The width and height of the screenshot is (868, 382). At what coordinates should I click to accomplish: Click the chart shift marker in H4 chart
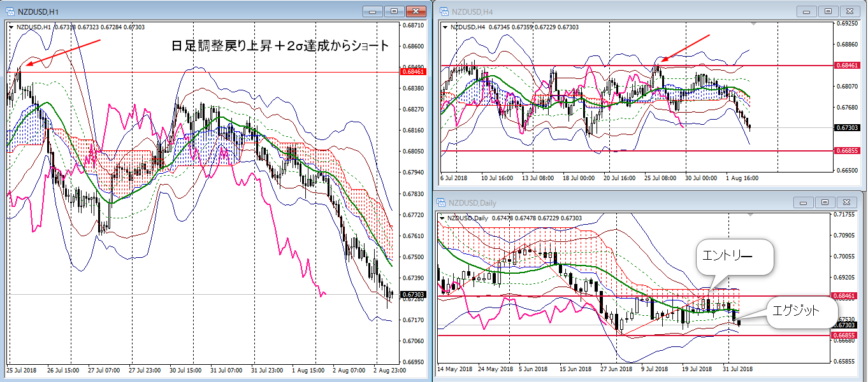754,24
